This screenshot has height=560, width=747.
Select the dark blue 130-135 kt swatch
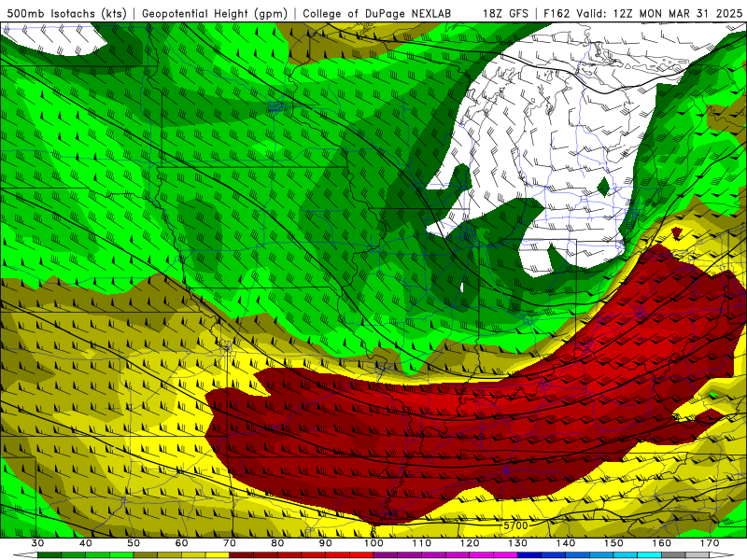529,554
